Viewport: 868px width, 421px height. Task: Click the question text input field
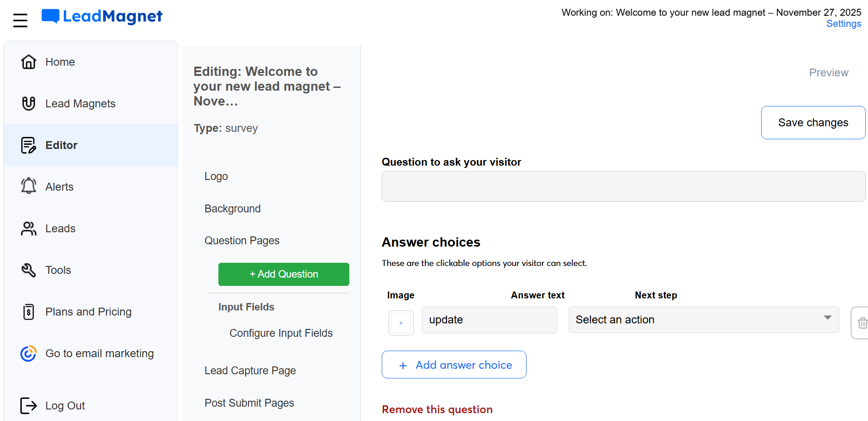(x=622, y=186)
